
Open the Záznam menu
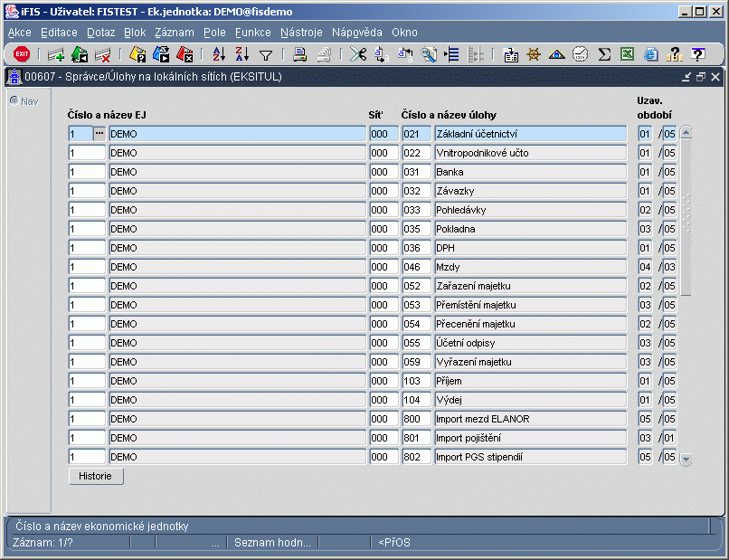[x=175, y=33]
